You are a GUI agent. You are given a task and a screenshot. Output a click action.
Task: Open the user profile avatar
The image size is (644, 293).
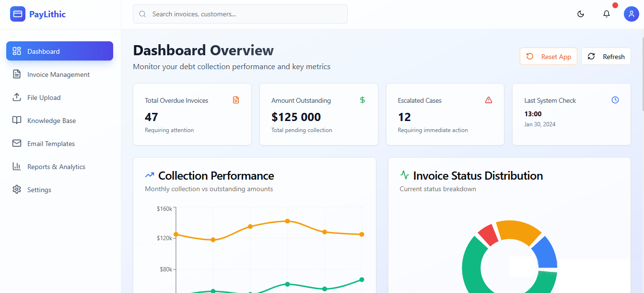[631, 14]
